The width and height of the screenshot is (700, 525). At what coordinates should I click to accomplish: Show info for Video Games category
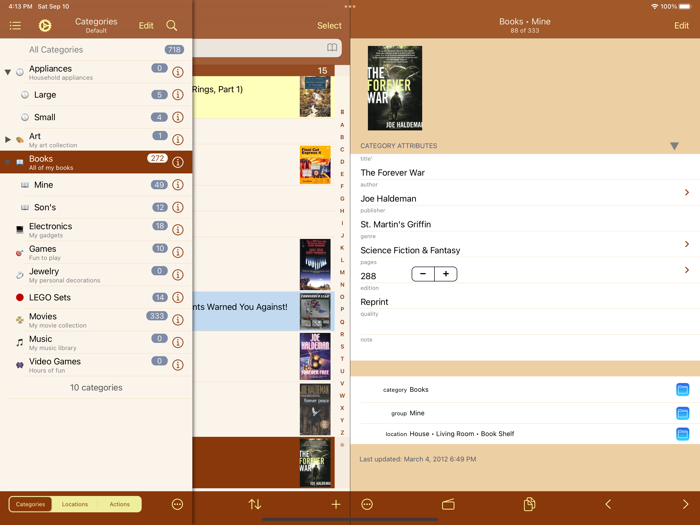pyautogui.click(x=178, y=365)
